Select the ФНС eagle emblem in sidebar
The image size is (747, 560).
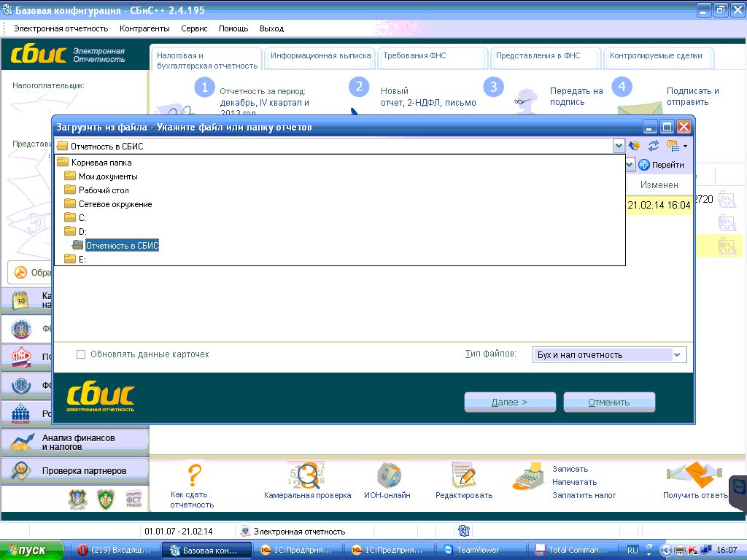click(21, 329)
